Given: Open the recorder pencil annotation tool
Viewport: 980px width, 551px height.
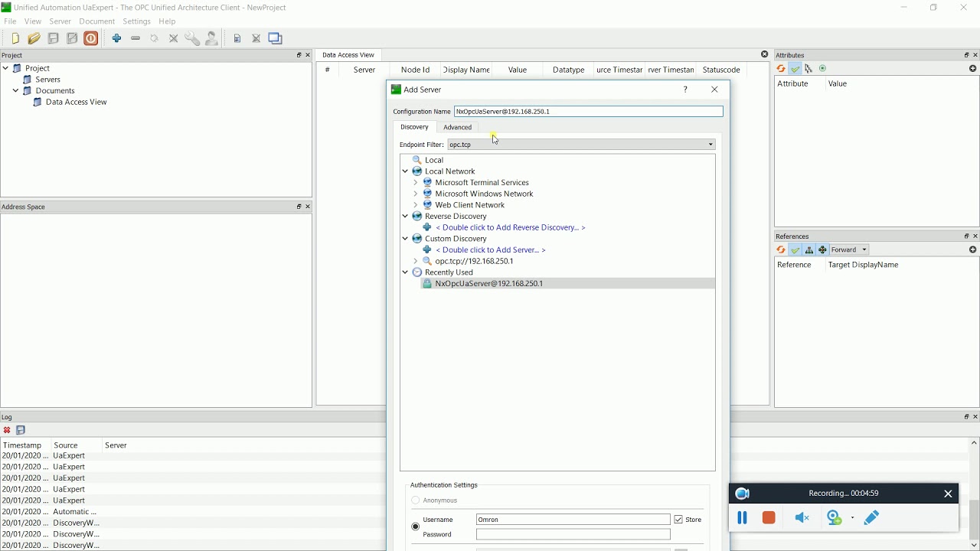Looking at the screenshot, I should click(871, 518).
